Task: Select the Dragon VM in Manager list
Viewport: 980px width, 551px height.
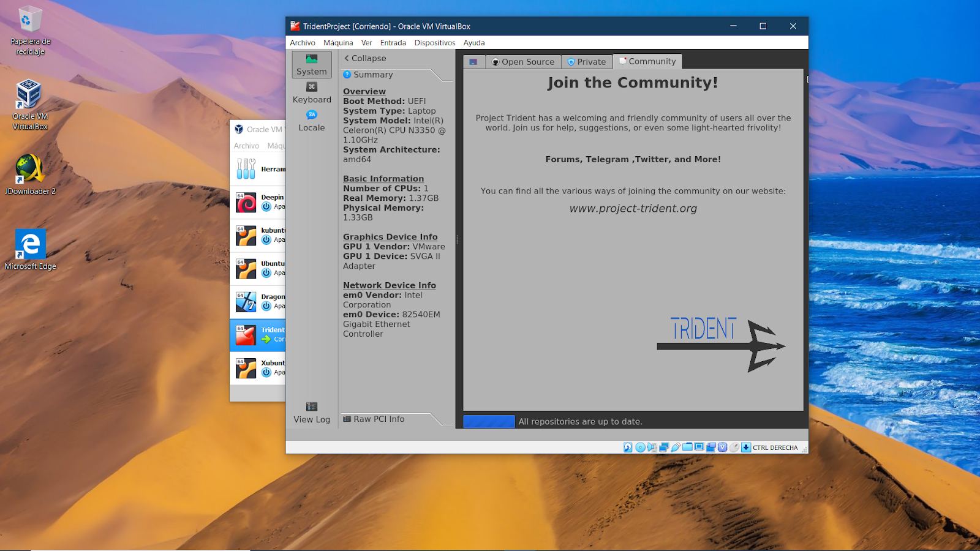Action: 258,301
